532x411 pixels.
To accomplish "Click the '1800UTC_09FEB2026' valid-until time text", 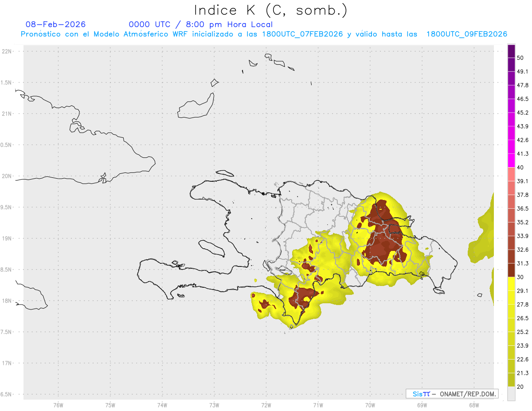I will tap(467, 34).
